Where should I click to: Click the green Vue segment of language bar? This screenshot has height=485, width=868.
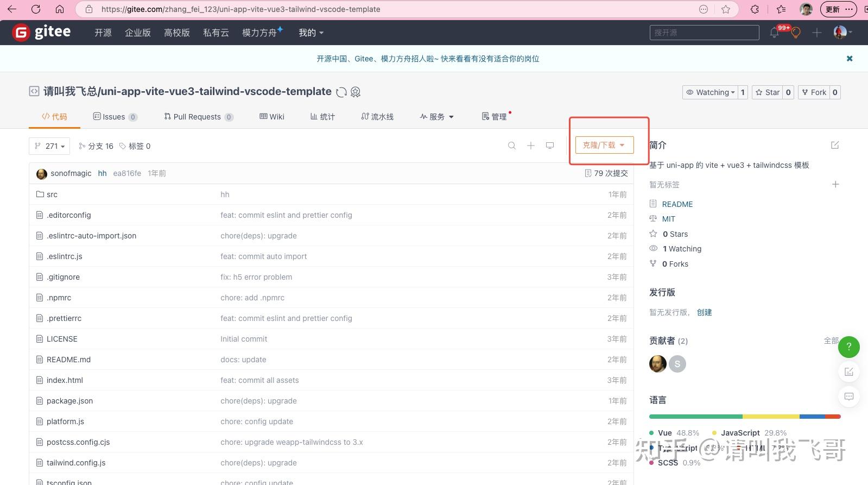(x=696, y=417)
